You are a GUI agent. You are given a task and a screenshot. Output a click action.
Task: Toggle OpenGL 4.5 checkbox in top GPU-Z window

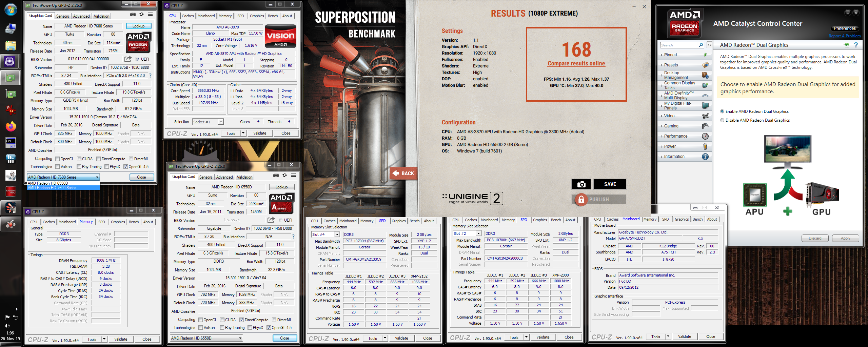125,167
